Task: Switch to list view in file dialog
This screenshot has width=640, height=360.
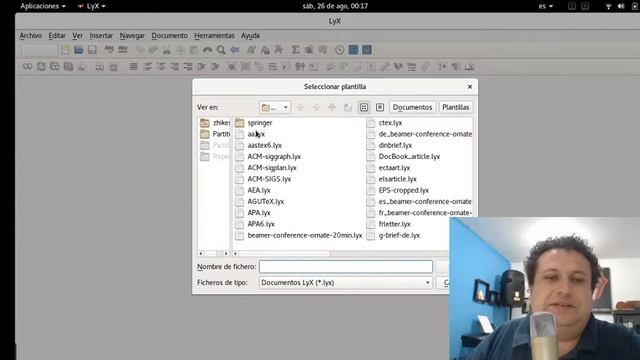Action: click(x=364, y=107)
